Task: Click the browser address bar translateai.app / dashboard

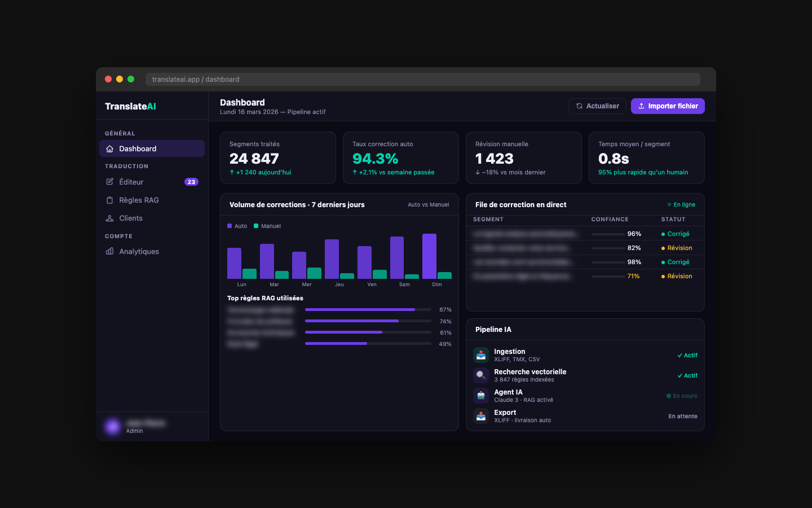Action: tap(423, 80)
